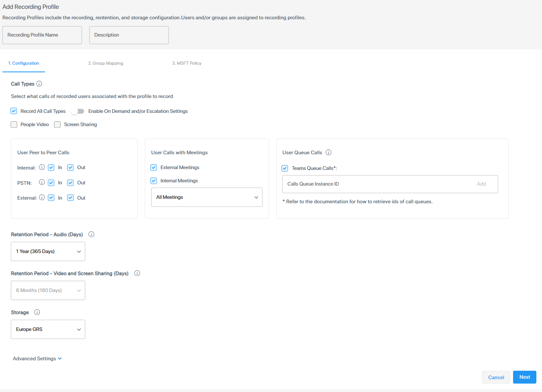Uncheck Internal Out calls checkbox
Image resolution: width=542 pixels, height=392 pixels.
tap(70, 167)
